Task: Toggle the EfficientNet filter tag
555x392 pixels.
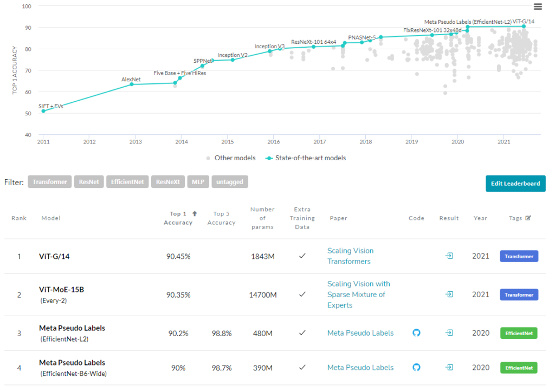Action: [127, 182]
